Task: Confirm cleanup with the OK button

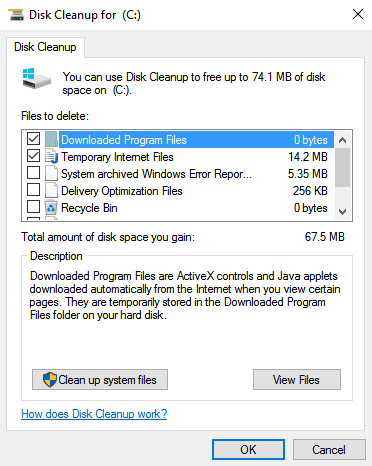Action: (x=248, y=450)
